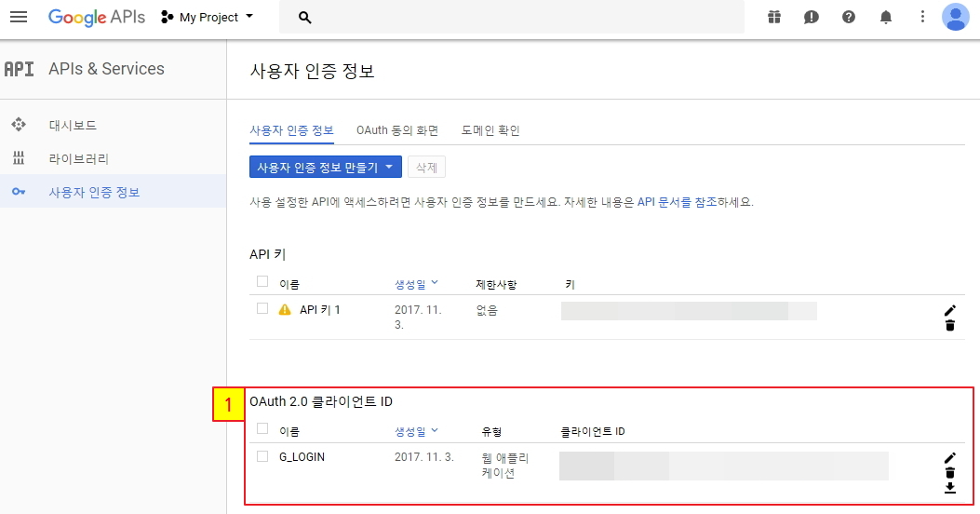The height and width of the screenshot is (514, 980).
Task: Edit G_LOGIN with the pencil icon
Action: [950, 458]
